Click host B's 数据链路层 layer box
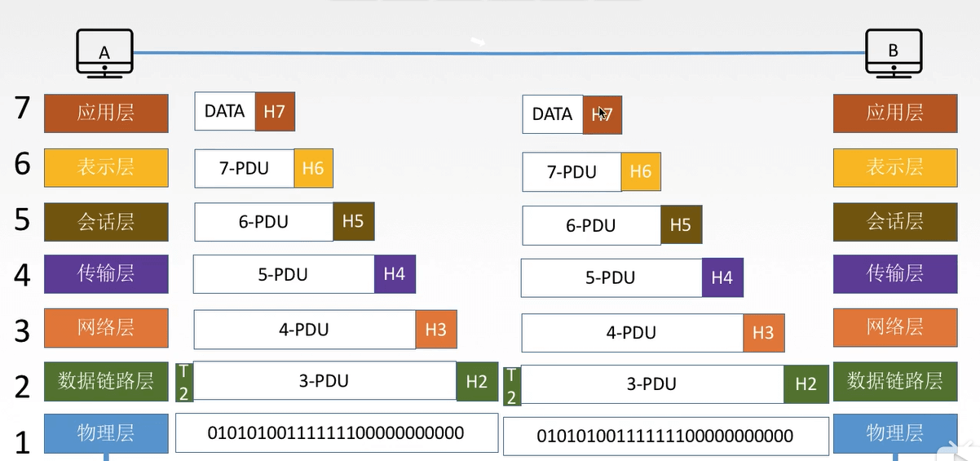 [x=895, y=381]
